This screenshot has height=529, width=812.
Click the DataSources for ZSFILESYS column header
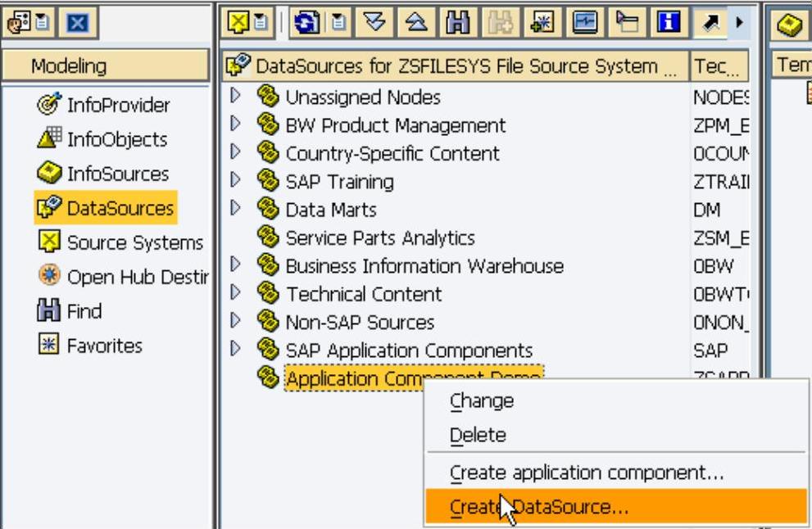pos(456,66)
